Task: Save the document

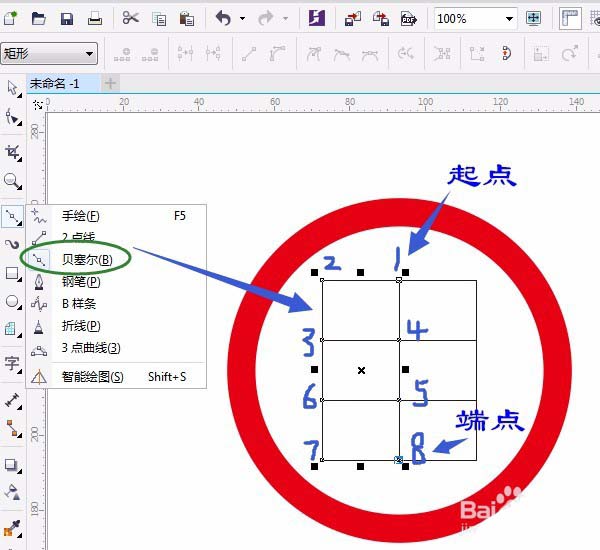Action: pyautogui.click(x=67, y=18)
